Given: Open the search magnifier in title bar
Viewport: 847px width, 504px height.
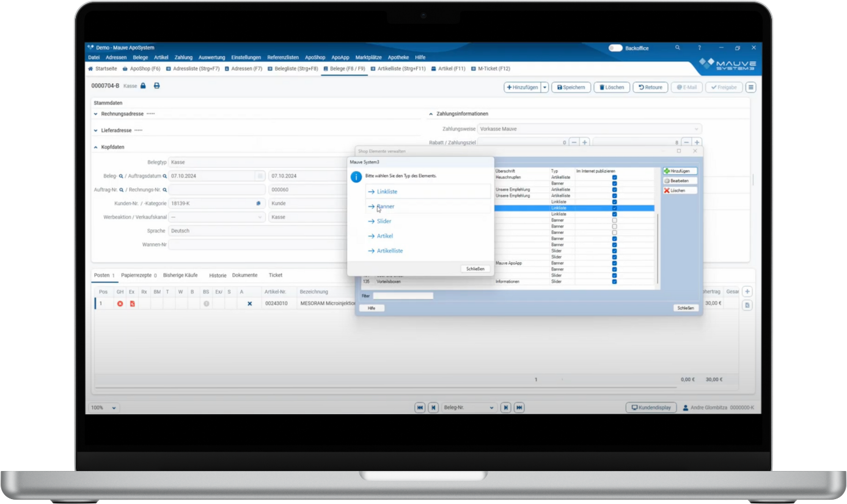Looking at the screenshot, I should coord(677,48).
